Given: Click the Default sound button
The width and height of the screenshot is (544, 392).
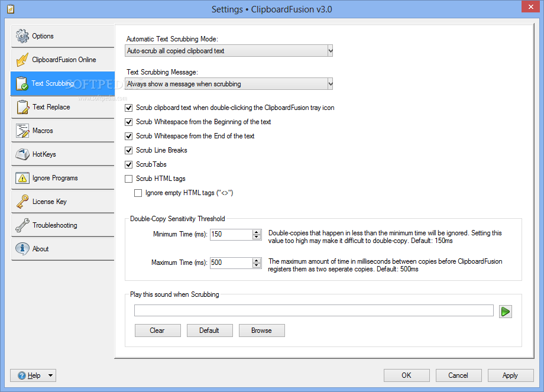Looking at the screenshot, I should coord(210,331).
